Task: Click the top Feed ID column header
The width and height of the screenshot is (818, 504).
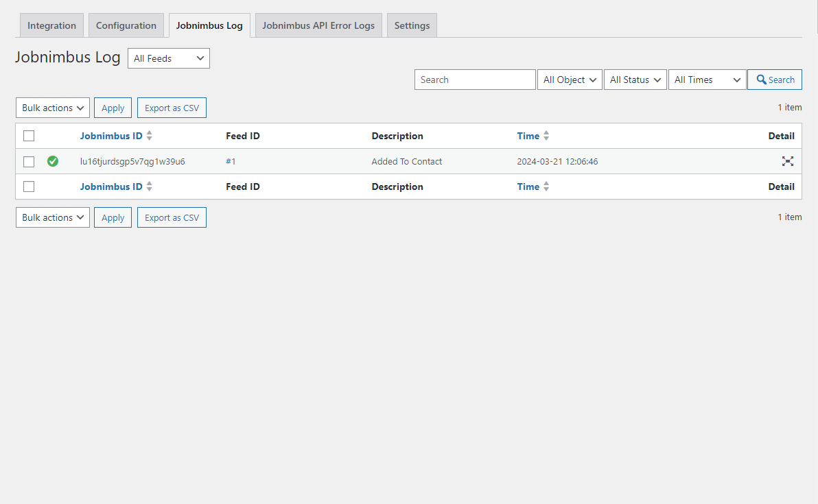Action: tap(242, 136)
